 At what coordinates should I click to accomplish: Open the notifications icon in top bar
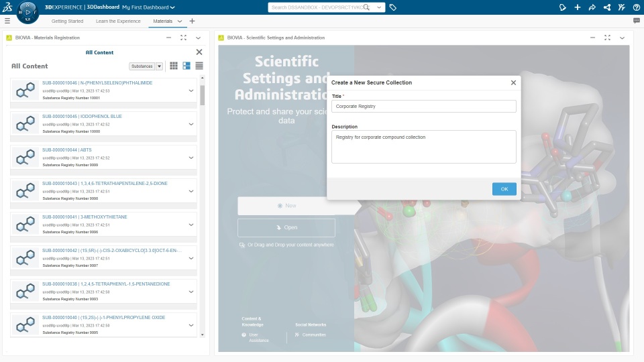[562, 7]
